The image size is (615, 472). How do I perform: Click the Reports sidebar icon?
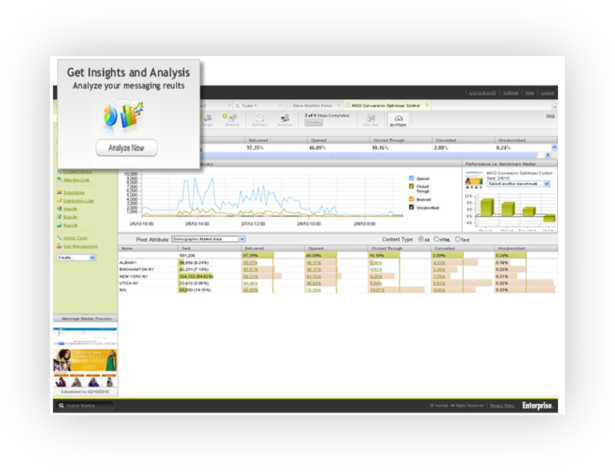(x=59, y=225)
